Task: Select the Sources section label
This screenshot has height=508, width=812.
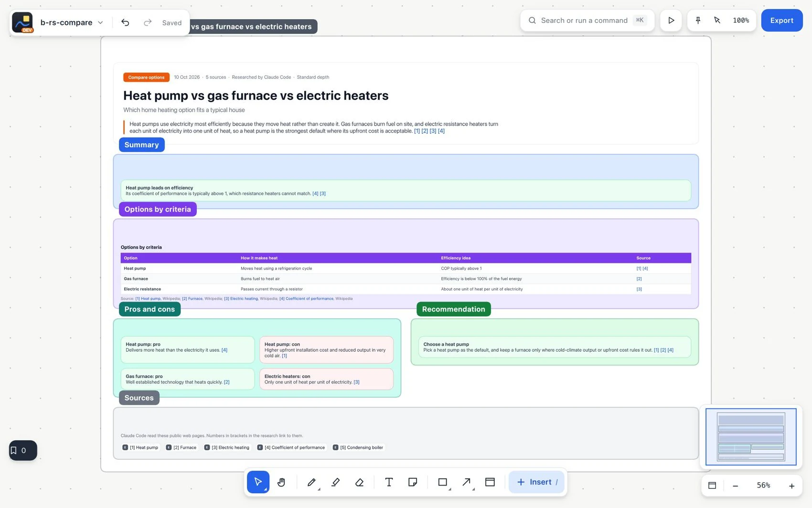Action: 139,398
